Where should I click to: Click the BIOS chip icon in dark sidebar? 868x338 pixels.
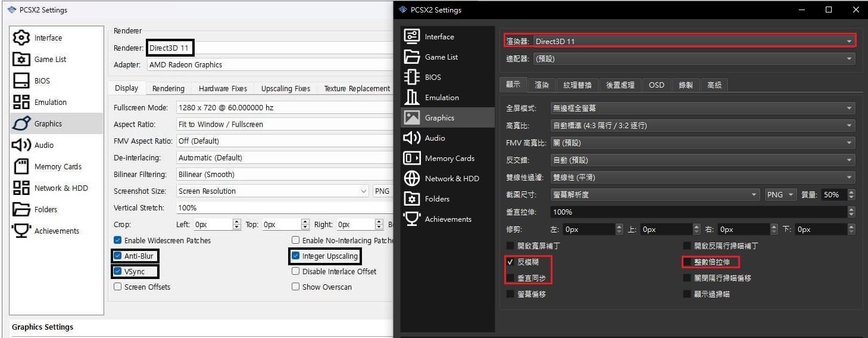[412, 77]
